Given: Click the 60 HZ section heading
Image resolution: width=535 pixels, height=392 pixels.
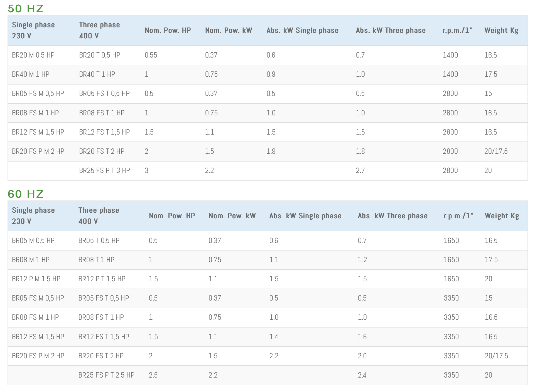Looking at the screenshot, I should [26, 194].
